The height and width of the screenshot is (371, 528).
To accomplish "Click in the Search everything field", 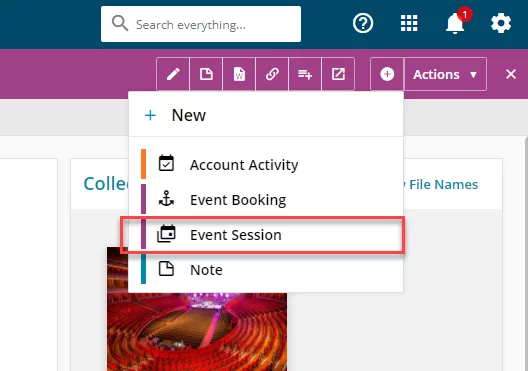I will (x=201, y=24).
